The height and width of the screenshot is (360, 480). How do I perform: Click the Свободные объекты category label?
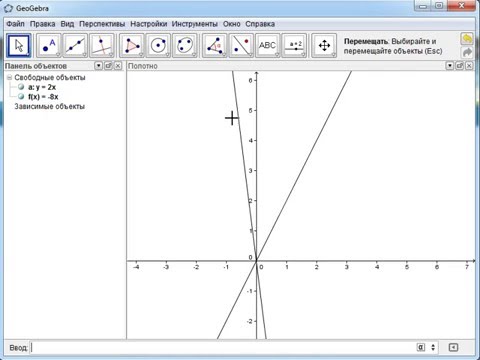50,77
